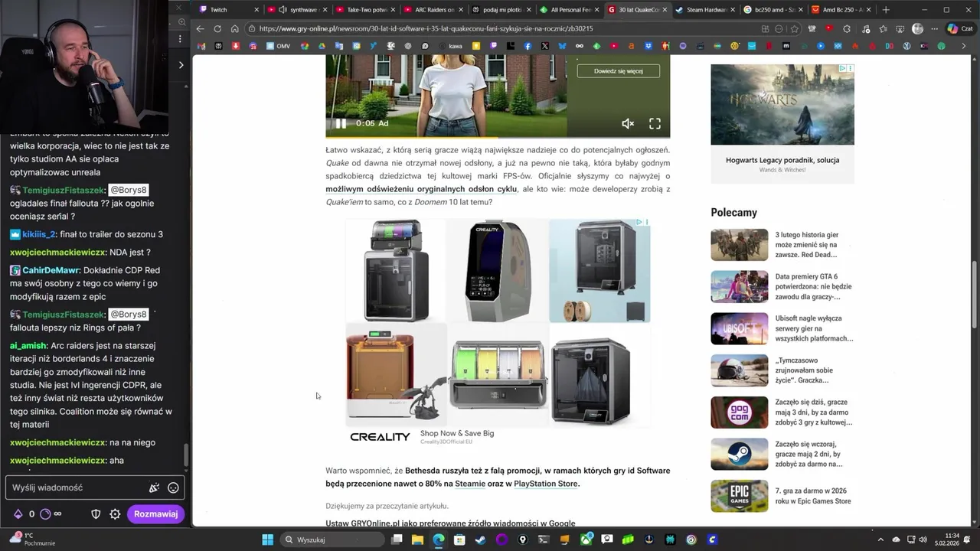
Task: Click the Steam logo article thumbnail
Action: pos(739,455)
